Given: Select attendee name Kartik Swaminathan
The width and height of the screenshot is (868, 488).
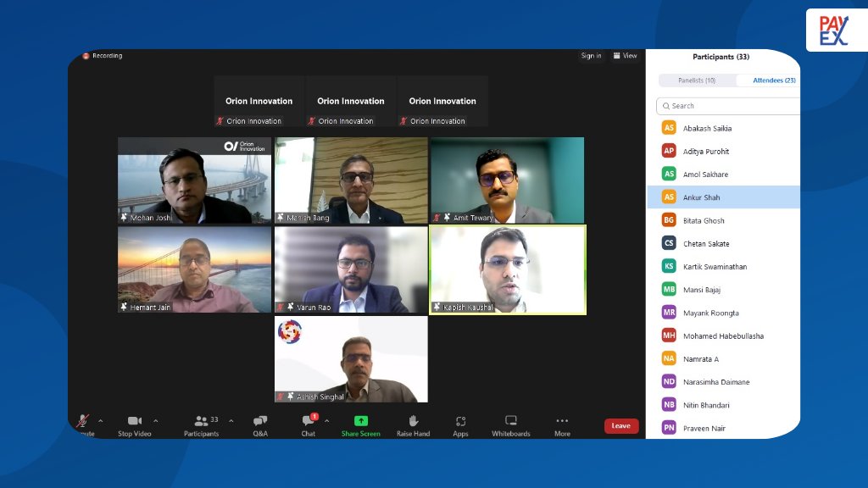Looking at the screenshot, I should click(715, 267).
